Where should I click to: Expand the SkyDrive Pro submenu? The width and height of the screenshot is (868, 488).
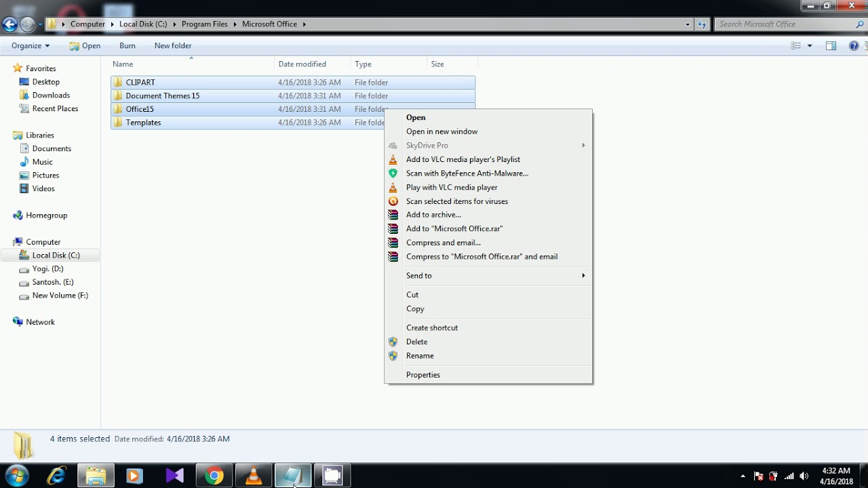(x=583, y=145)
